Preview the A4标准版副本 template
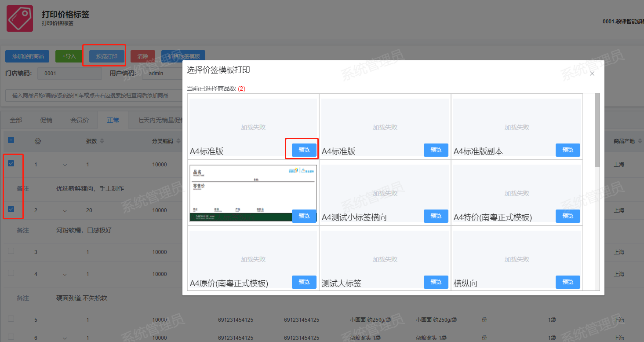 click(568, 150)
